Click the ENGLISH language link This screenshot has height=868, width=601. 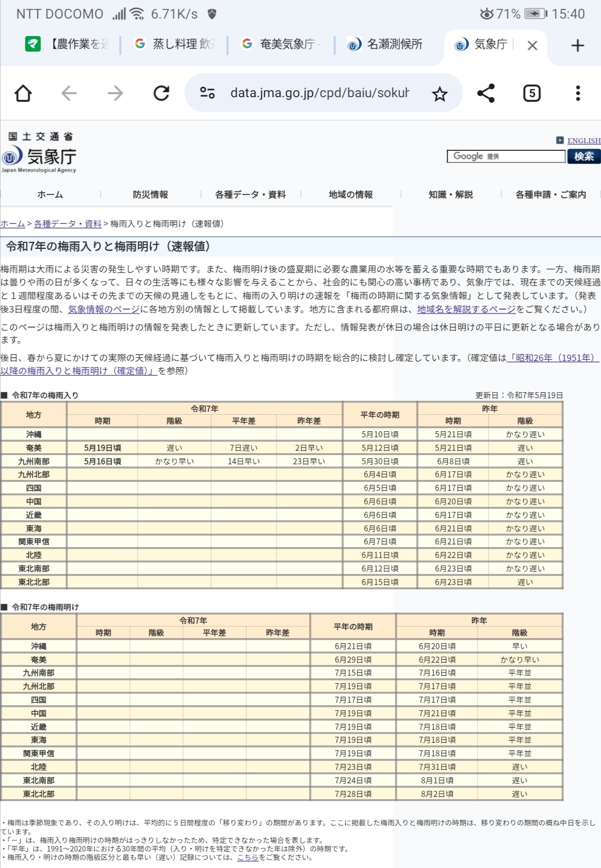pos(583,141)
